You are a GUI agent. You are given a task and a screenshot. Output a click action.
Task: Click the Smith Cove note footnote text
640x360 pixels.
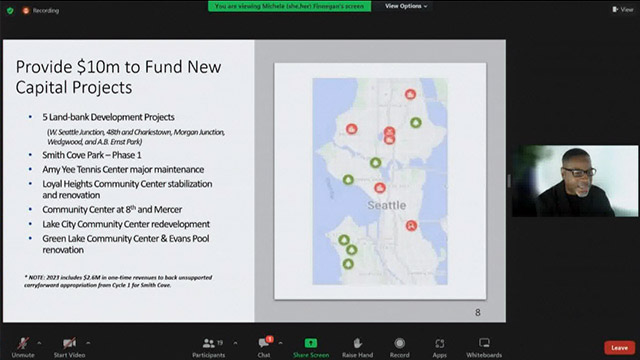coord(118,281)
